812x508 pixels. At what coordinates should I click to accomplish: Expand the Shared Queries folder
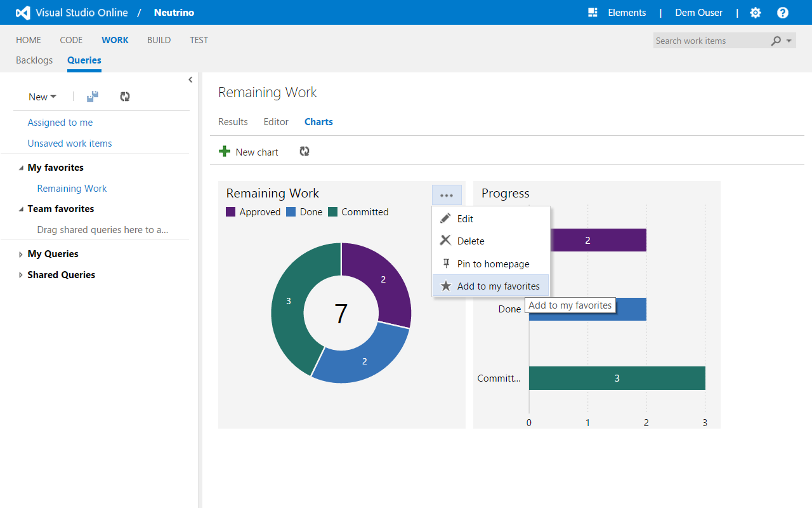pyautogui.click(x=21, y=276)
